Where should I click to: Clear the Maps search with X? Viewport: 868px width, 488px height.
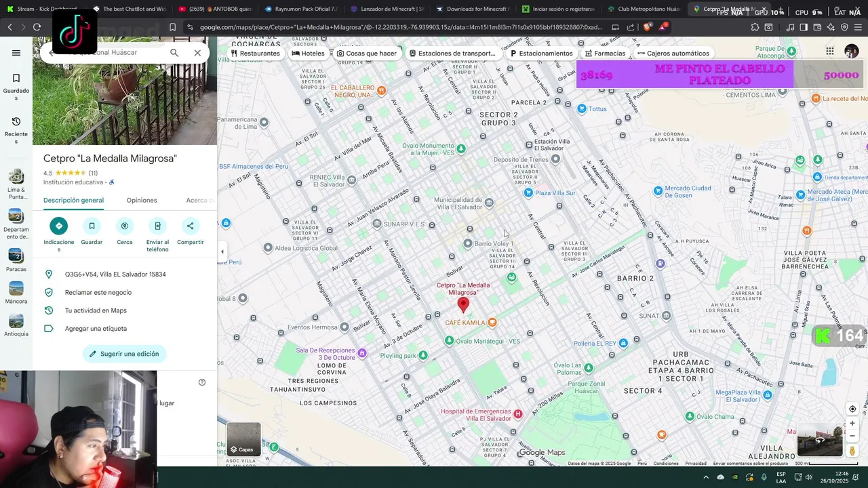197,53
